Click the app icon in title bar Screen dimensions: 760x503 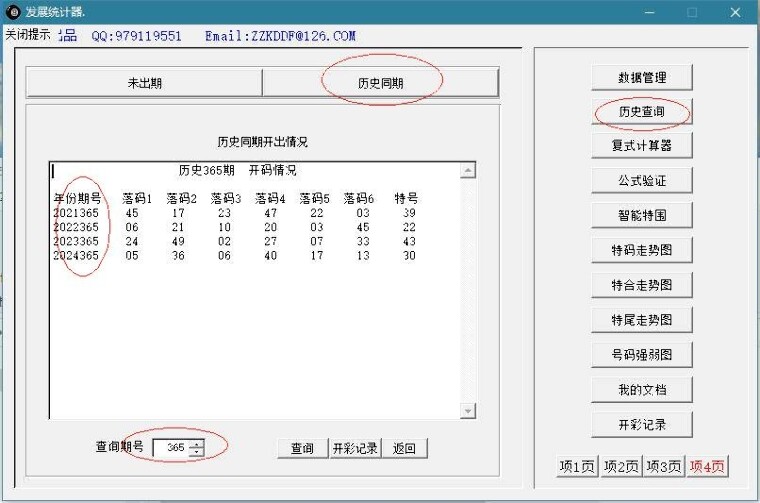click(x=13, y=12)
